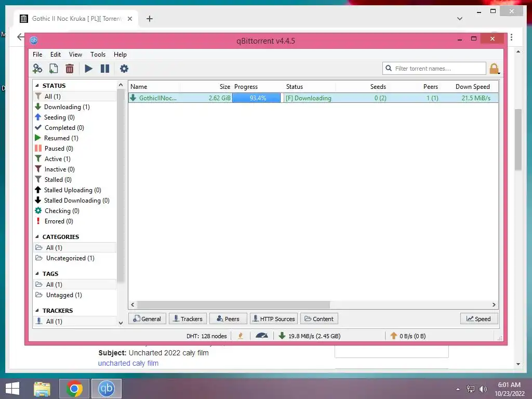Collapse the TRACKERS section
The width and height of the screenshot is (532, 399).
click(37, 311)
